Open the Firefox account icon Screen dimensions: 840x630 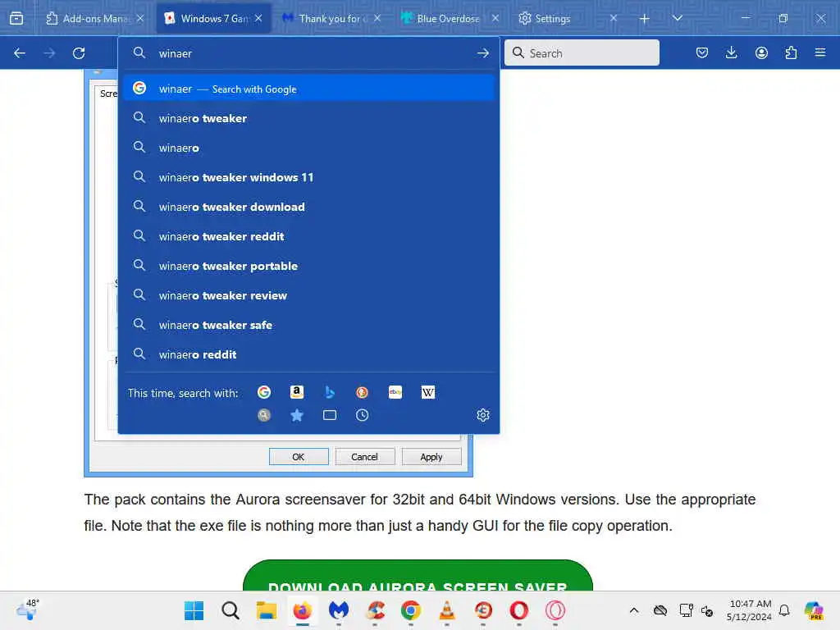(761, 52)
